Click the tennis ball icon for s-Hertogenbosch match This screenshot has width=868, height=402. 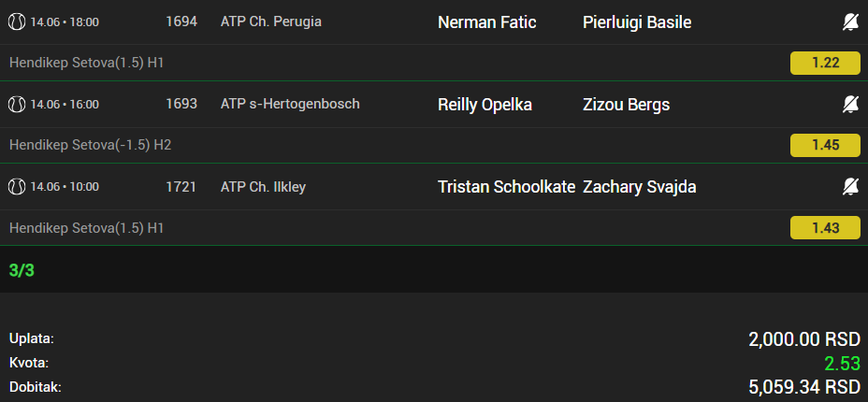pyautogui.click(x=17, y=104)
